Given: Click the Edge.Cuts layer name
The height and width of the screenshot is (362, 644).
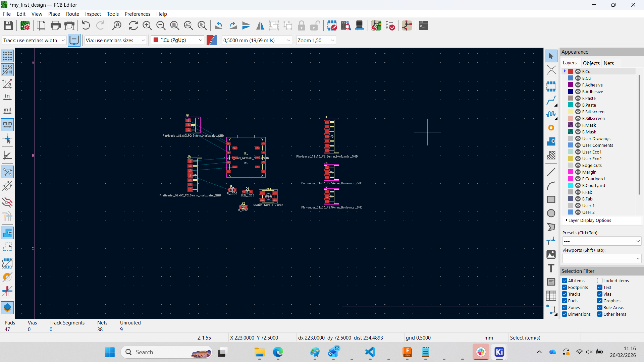Looking at the screenshot, I should (592, 165).
